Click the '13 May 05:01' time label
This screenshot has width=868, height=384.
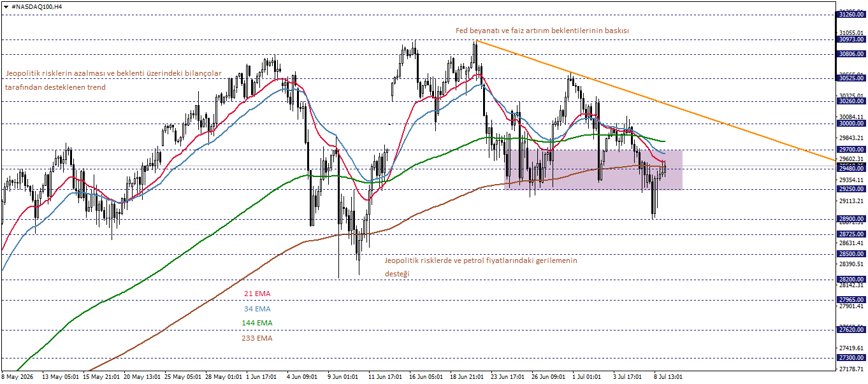pyautogui.click(x=60, y=376)
